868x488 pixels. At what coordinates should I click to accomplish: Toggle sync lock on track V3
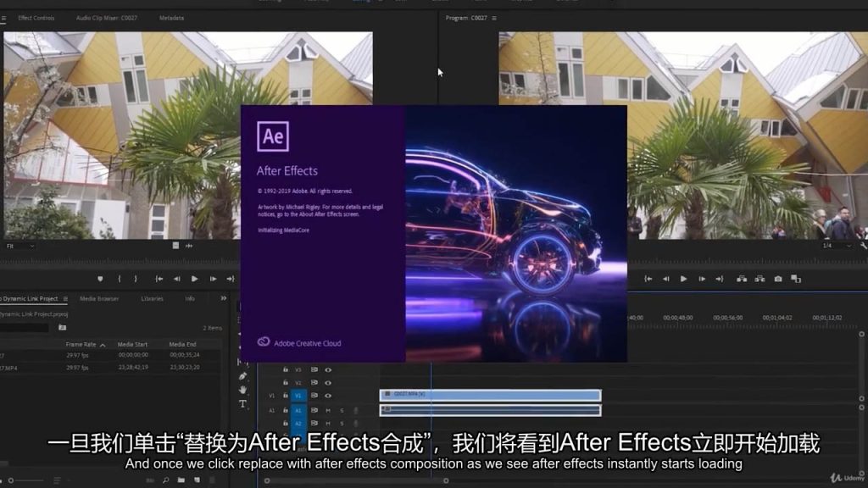pos(314,369)
